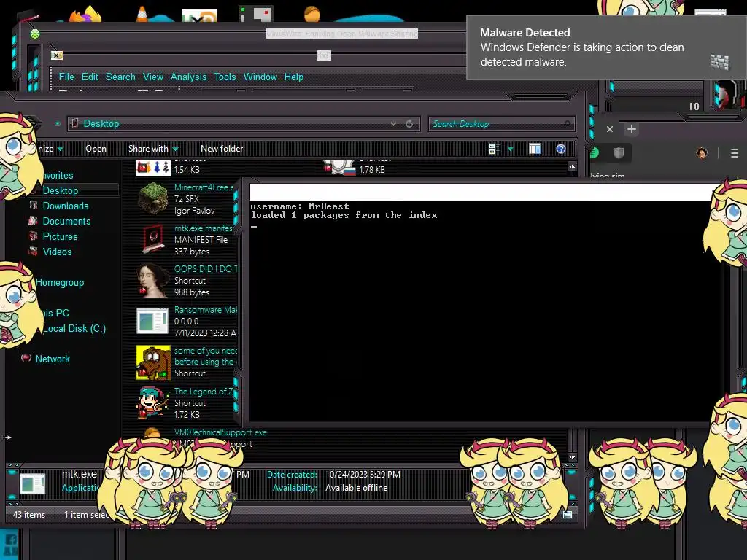Viewport: 747px width, 560px height.
Task: Select Videos in the navigation pane
Action: (57, 252)
